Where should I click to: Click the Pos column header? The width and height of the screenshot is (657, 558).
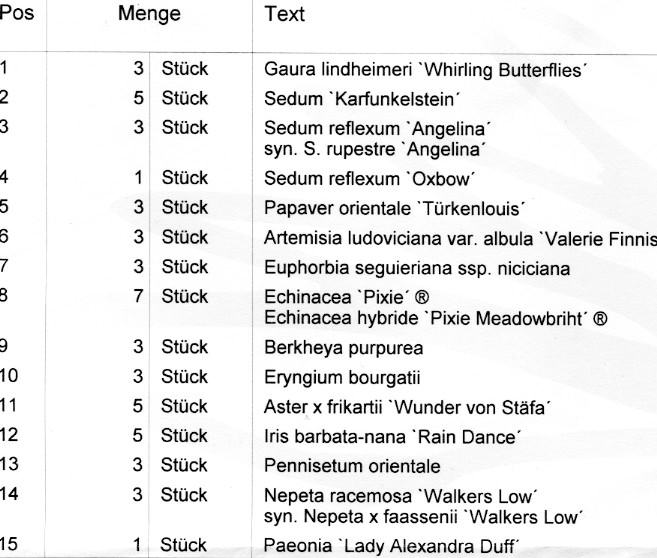coord(17,13)
